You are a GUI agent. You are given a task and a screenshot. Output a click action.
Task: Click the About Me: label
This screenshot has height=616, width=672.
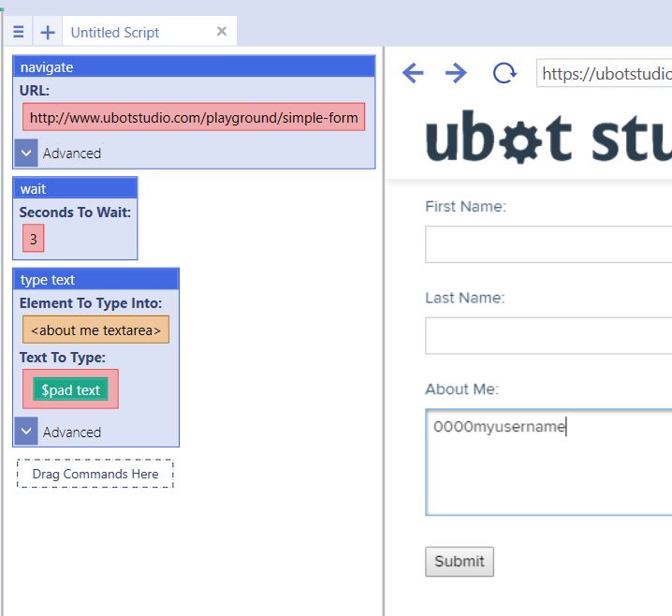coord(462,389)
